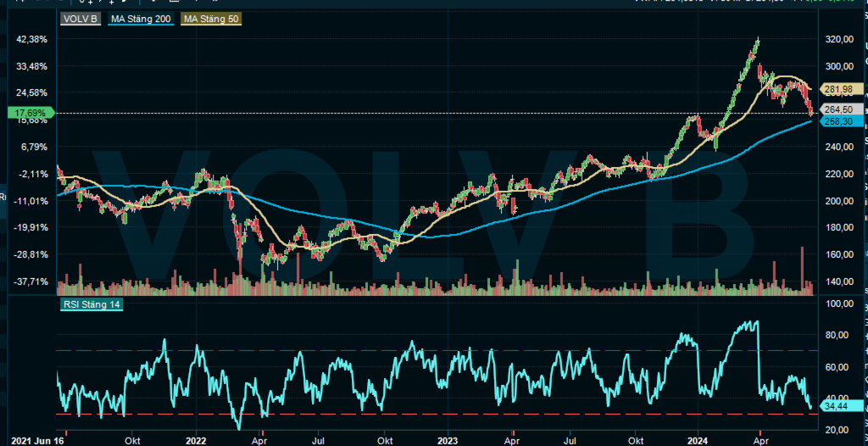Select 2024 on the time axis
The height and width of the screenshot is (446, 868).
coord(698,441)
